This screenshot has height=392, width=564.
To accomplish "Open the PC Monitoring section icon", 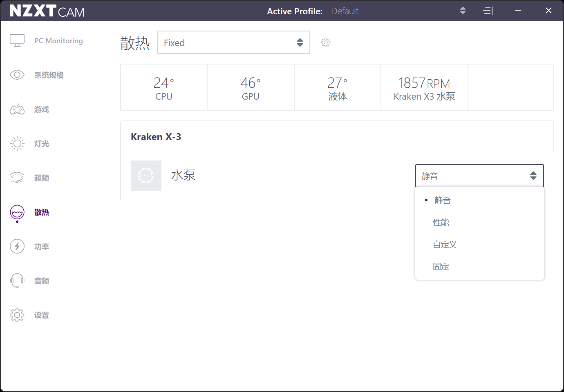I will click(x=17, y=41).
